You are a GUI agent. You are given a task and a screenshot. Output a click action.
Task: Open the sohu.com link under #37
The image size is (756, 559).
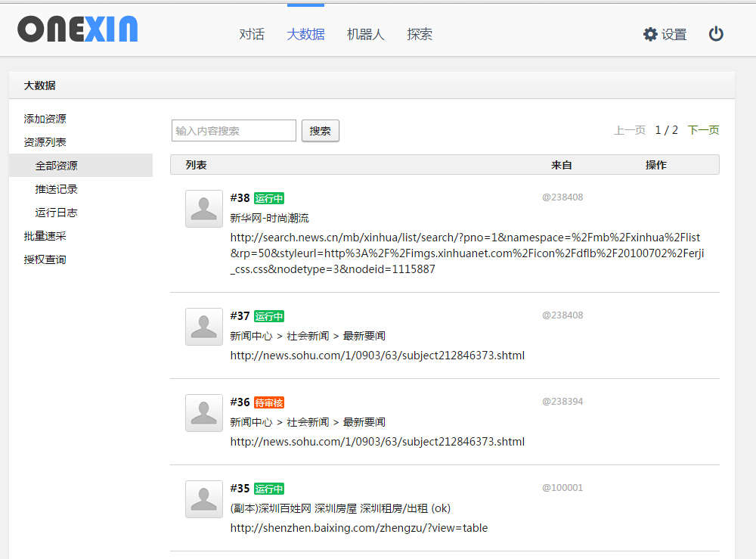[377, 356]
